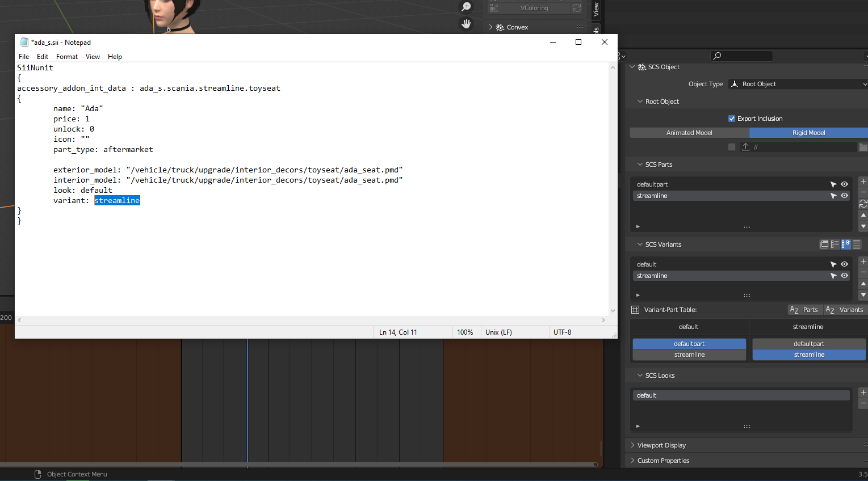Screen dimensions: 868x481
Task: Collapse the SCS Variants section
Action: click(640, 244)
